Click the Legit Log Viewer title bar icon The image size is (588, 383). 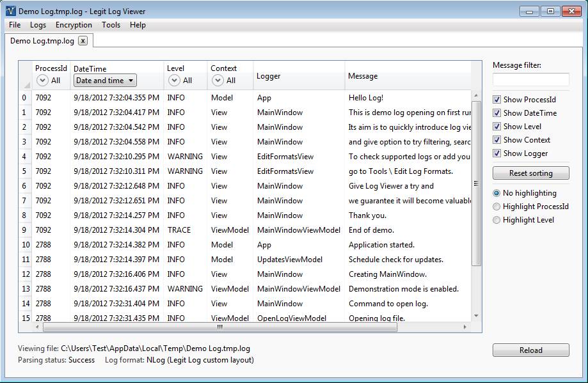tap(10, 11)
